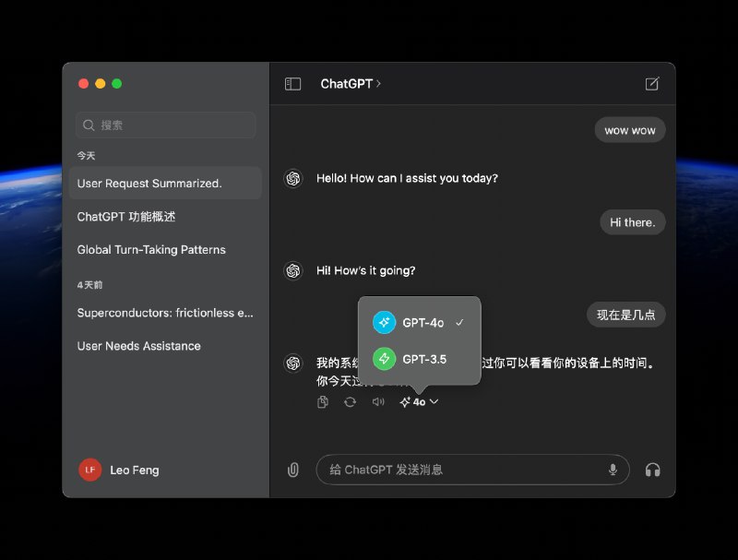The height and width of the screenshot is (560, 738).
Task: Minimize the window with yellow button
Action: click(100, 83)
